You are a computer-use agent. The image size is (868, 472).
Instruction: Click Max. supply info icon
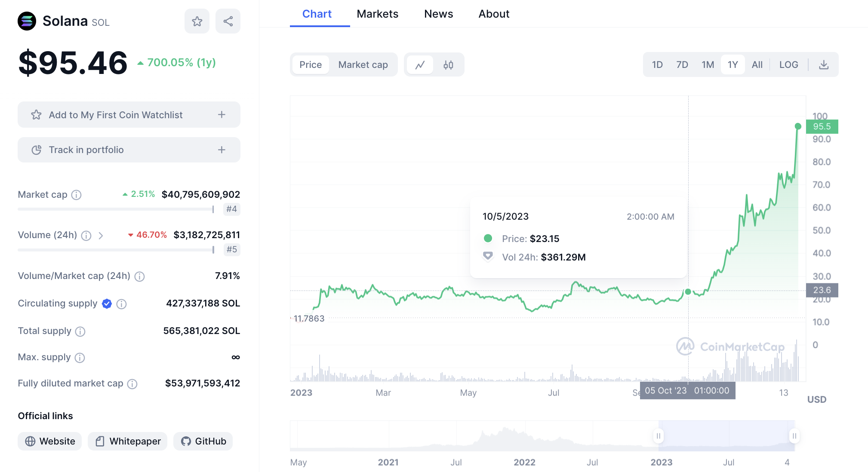click(80, 358)
